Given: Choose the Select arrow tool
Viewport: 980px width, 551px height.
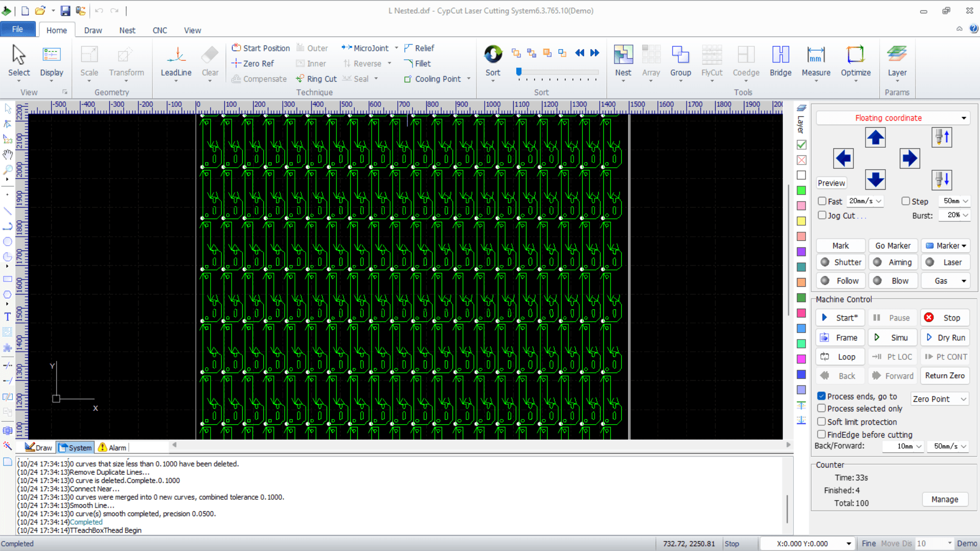Looking at the screenshot, I should 19,61.
